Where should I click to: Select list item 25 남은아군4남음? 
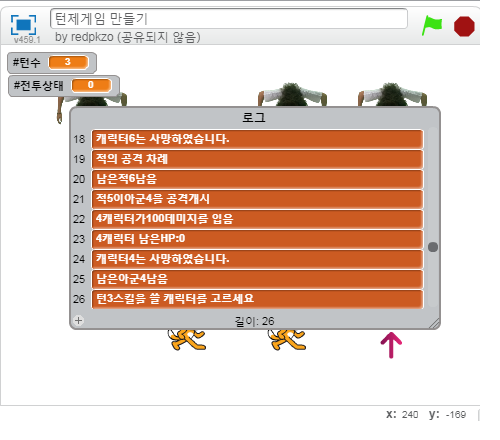click(x=257, y=279)
